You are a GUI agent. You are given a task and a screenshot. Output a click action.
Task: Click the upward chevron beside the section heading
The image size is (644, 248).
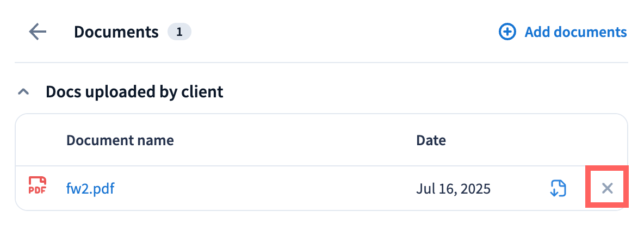pyautogui.click(x=23, y=92)
